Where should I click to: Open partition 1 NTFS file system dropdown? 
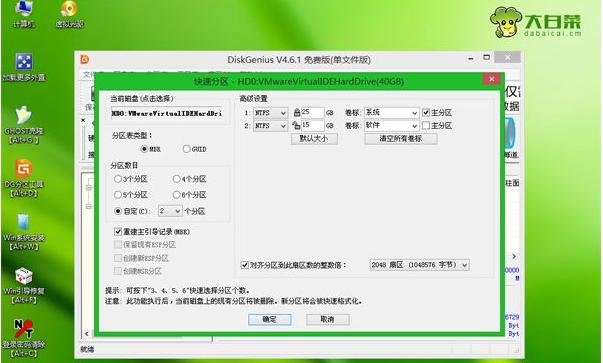coord(271,113)
